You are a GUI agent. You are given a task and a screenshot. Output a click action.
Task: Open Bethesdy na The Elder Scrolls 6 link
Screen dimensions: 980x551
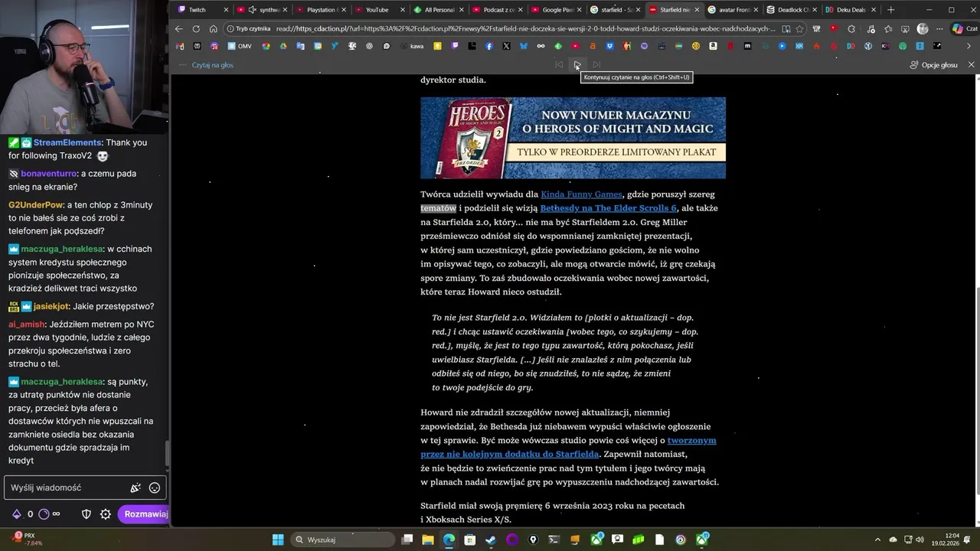(609, 208)
